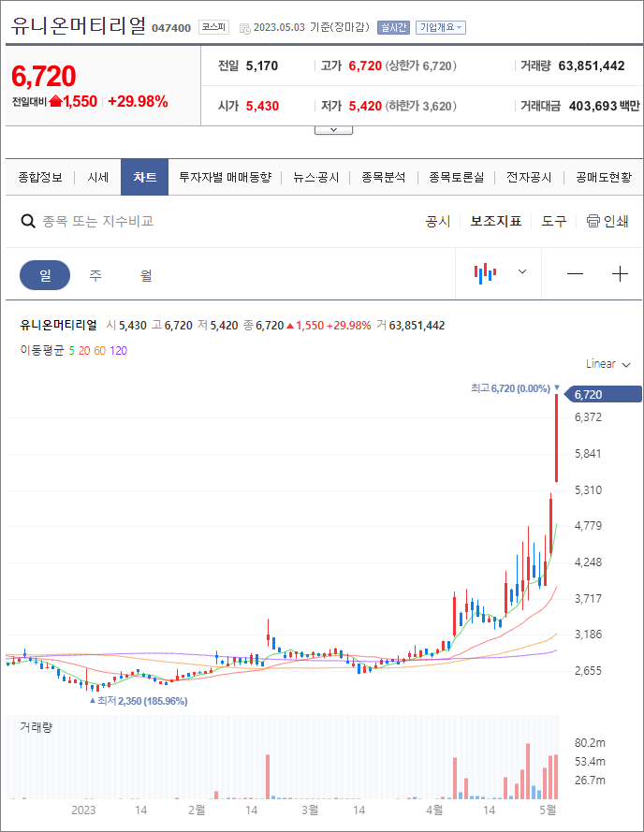Select the 월 monthly period toggle
Screen dimensions: 644x832
[x=146, y=275]
